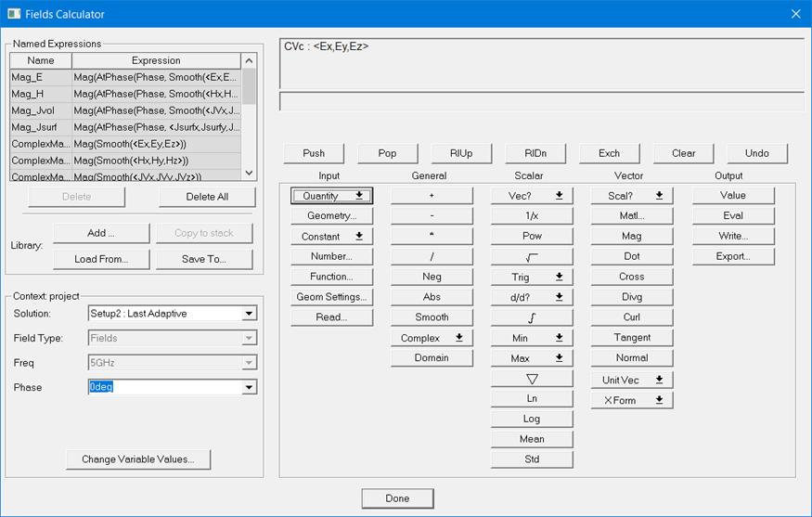Click the Phase input field
This screenshot has height=517, width=812.
(x=163, y=388)
